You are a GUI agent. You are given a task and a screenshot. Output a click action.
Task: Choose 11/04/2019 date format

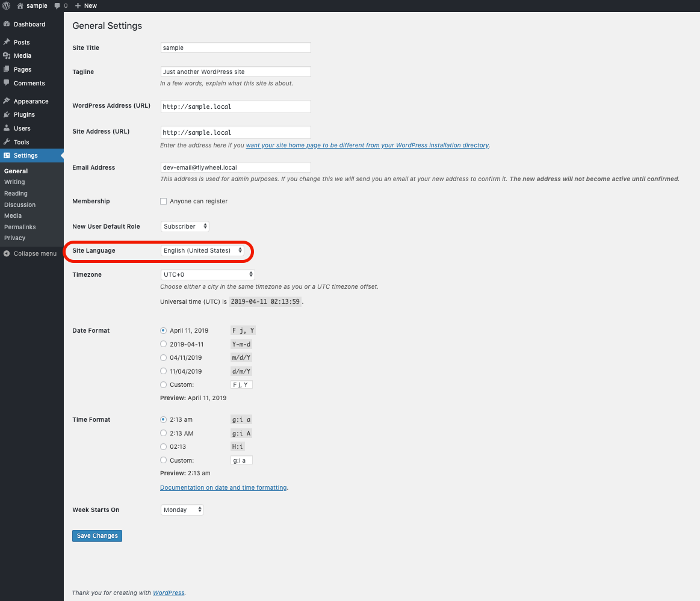click(x=163, y=371)
